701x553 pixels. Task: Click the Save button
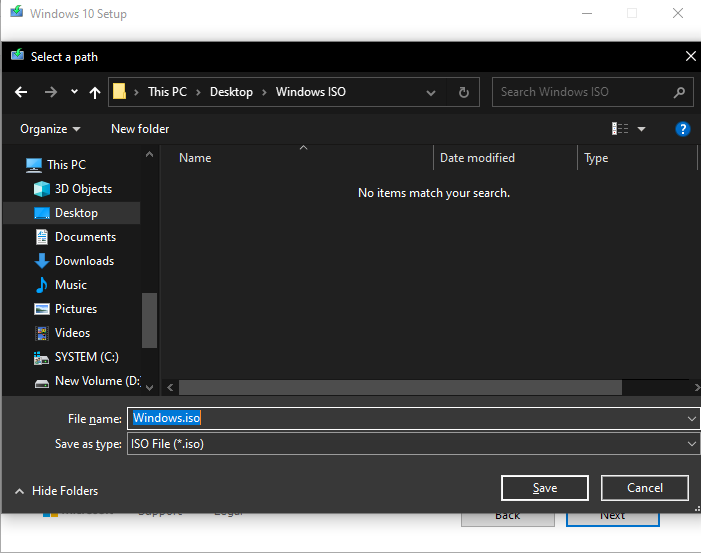[x=545, y=488]
